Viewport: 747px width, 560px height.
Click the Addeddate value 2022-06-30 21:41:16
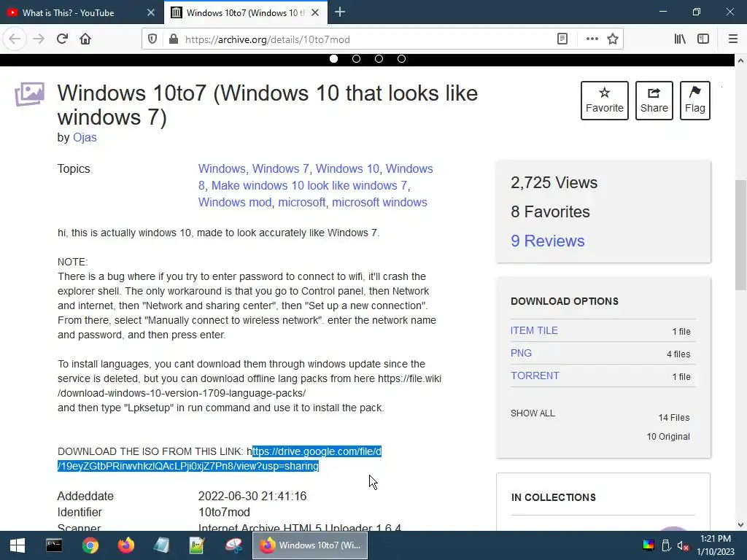tap(252, 496)
